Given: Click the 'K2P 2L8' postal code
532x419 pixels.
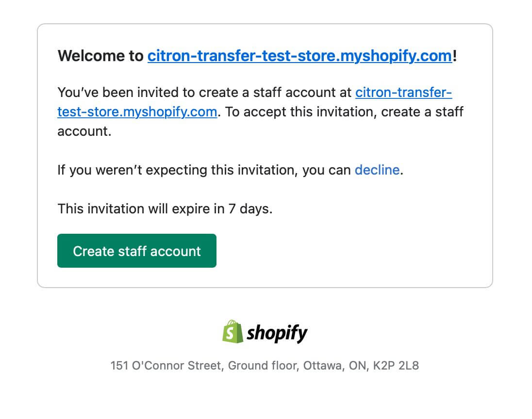Looking at the screenshot, I should [396, 366].
